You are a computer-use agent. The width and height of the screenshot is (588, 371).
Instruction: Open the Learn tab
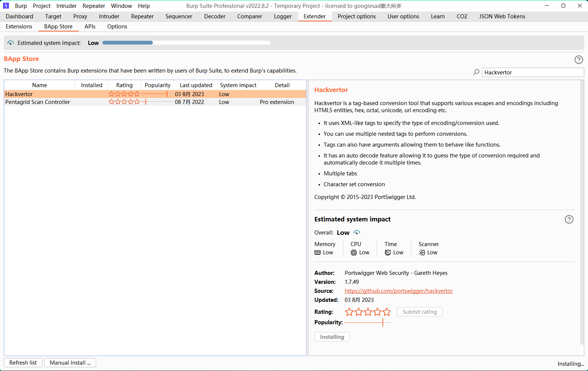[x=438, y=16]
